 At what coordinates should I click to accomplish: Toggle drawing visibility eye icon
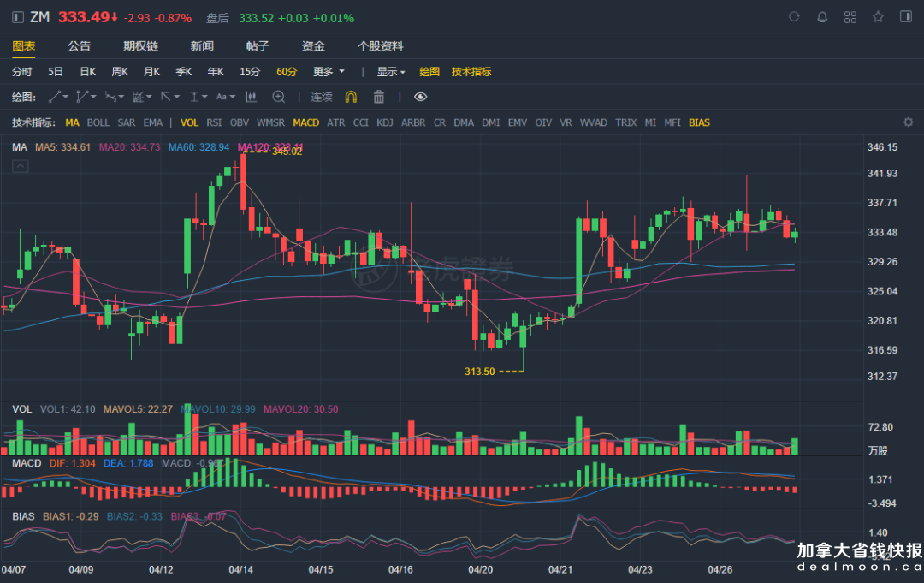click(x=420, y=97)
